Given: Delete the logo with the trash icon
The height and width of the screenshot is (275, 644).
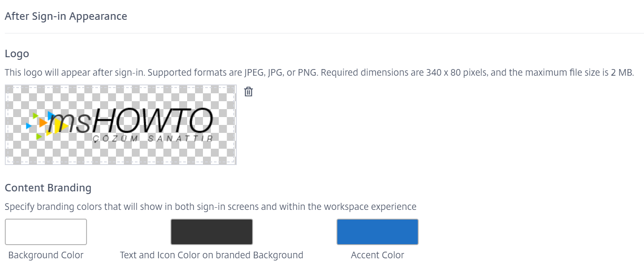Looking at the screenshot, I should pos(249,92).
